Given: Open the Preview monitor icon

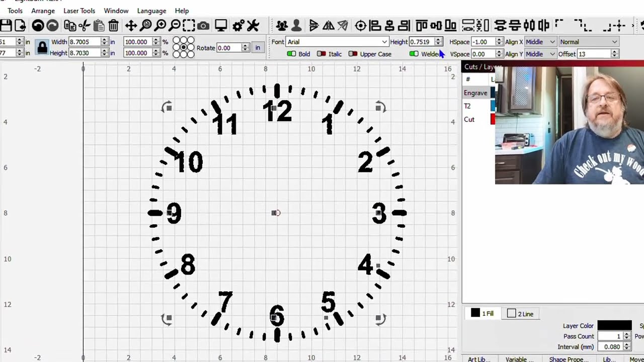Looking at the screenshot, I should pos(220,25).
